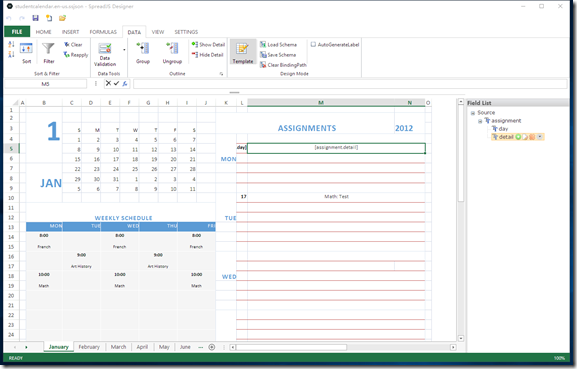
Task: Open dropdown arrow on detail field
Action: [540, 137]
